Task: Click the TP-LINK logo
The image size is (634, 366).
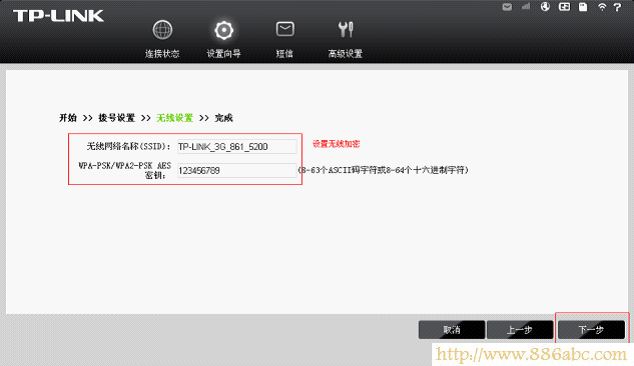Action: pos(59,16)
